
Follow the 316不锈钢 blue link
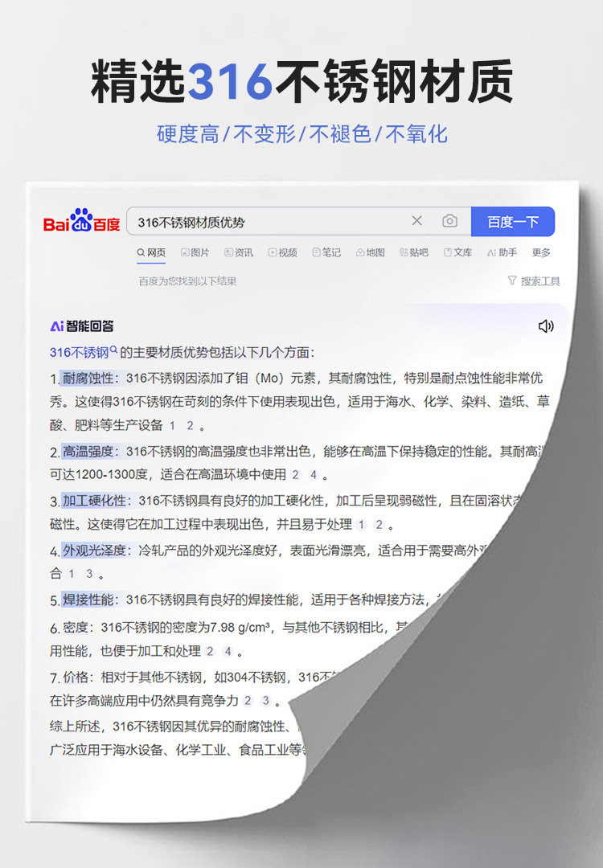click(x=83, y=353)
